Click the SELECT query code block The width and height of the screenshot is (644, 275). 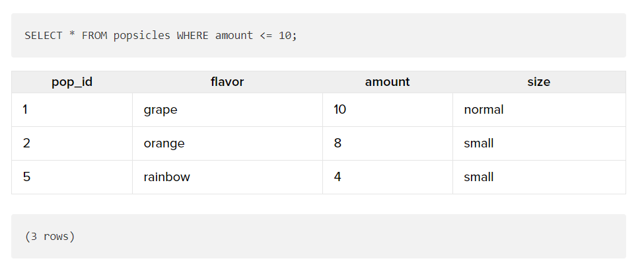click(x=318, y=35)
